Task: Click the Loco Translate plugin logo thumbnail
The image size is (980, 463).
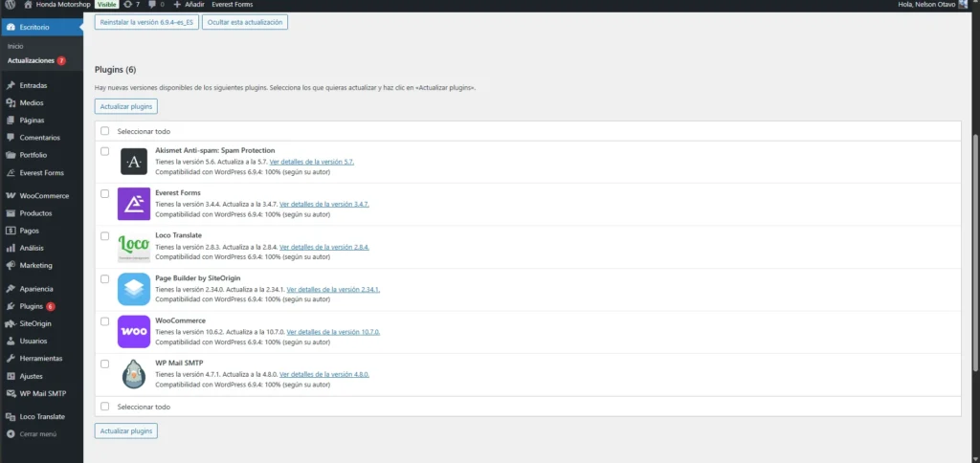Action: point(134,247)
